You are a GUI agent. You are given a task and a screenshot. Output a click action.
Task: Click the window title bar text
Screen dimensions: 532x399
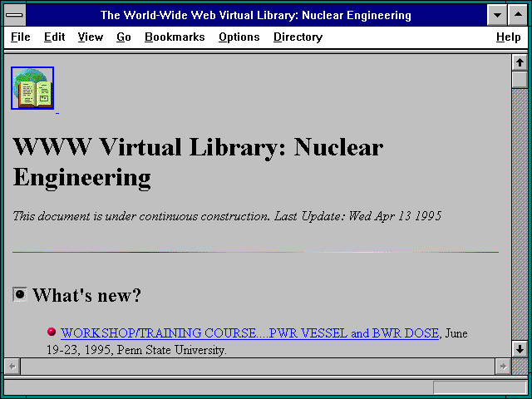point(256,15)
